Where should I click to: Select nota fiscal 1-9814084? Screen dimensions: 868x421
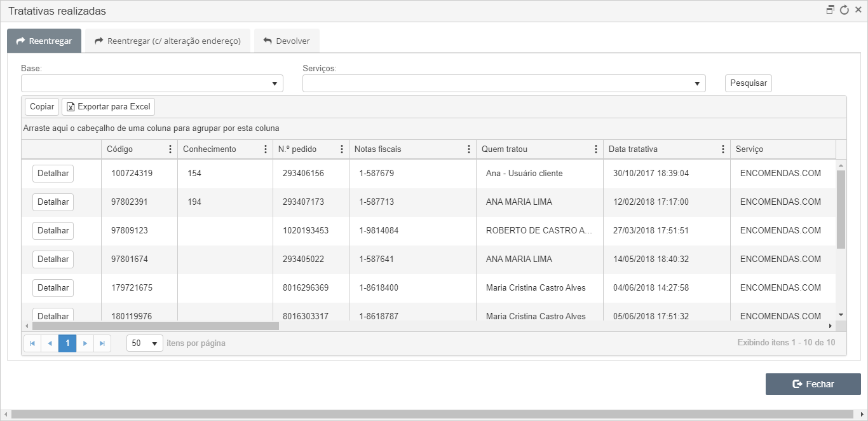coord(379,231)
